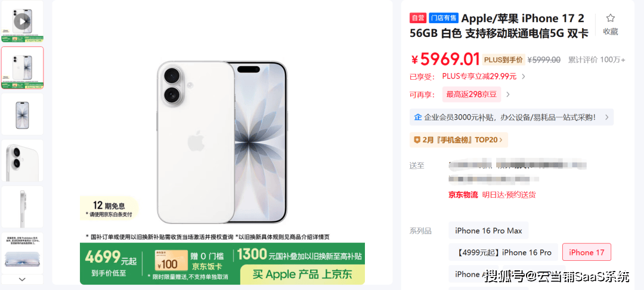Screen dimensions: 644x290
Task: Click the 买 Apple 产品 上京东 banner
Action: click(302, 274)
